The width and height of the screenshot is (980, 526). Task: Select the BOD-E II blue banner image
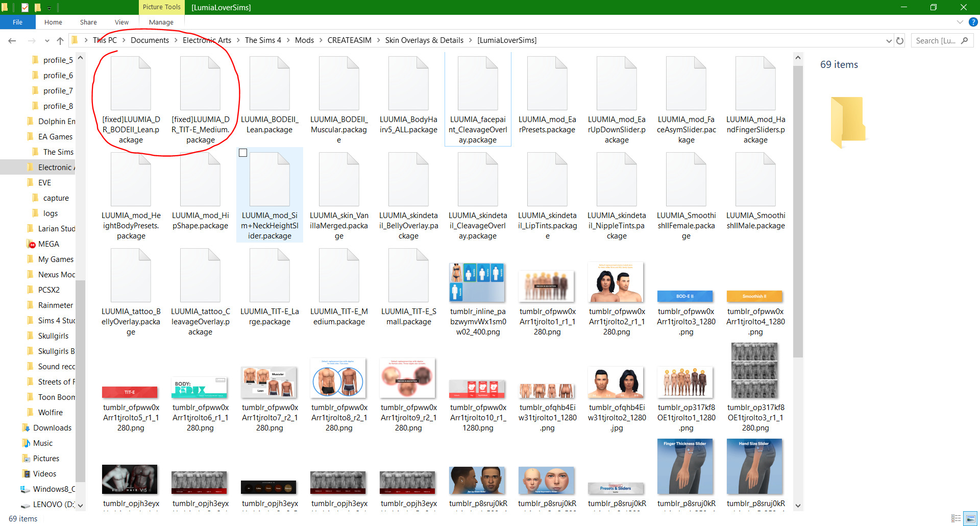coord(686,296)
